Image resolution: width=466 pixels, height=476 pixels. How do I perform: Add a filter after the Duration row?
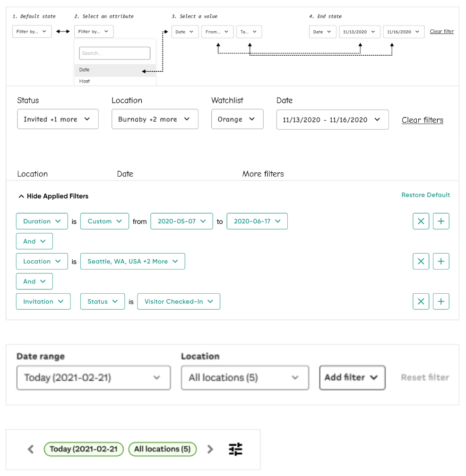point(441,221)
